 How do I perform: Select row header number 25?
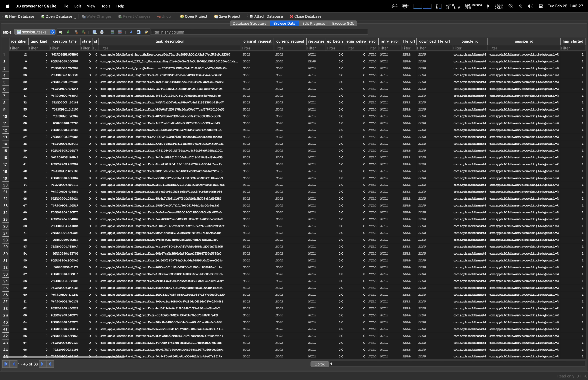(x=5, y=219)
